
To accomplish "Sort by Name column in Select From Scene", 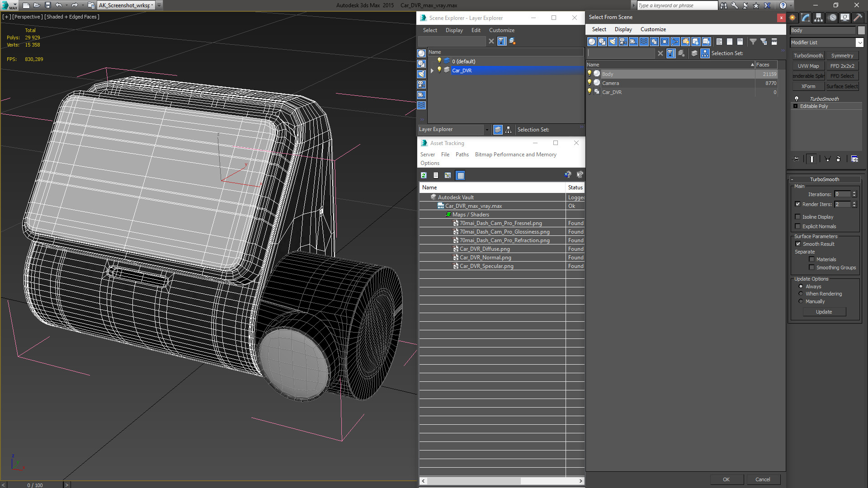I will point(670,65).
